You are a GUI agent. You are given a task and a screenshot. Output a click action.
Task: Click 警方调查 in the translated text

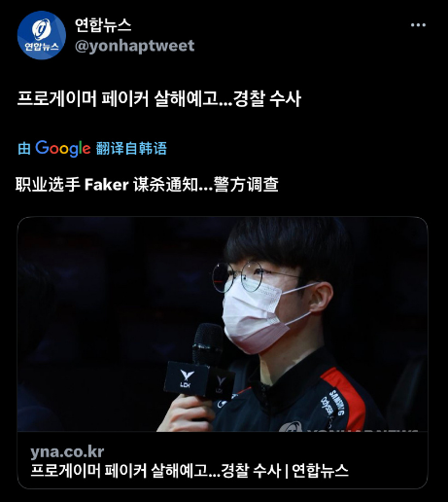coord(246,185)
